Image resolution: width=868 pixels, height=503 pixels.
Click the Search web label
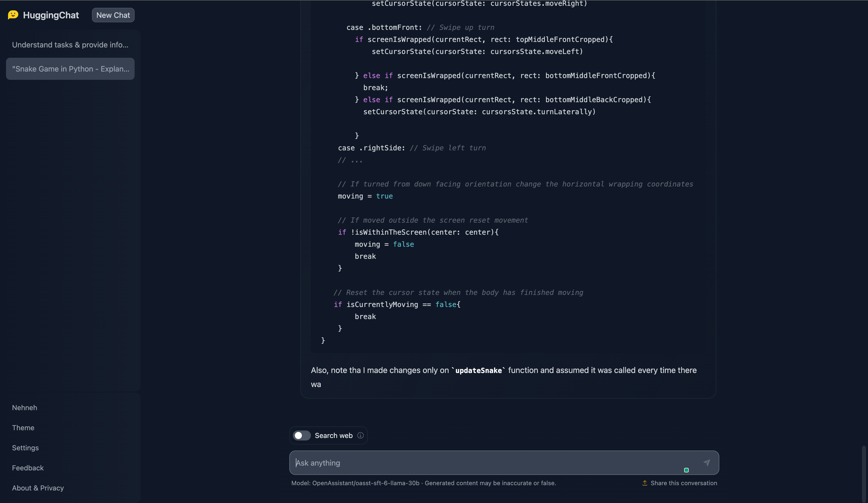point(334,435)
